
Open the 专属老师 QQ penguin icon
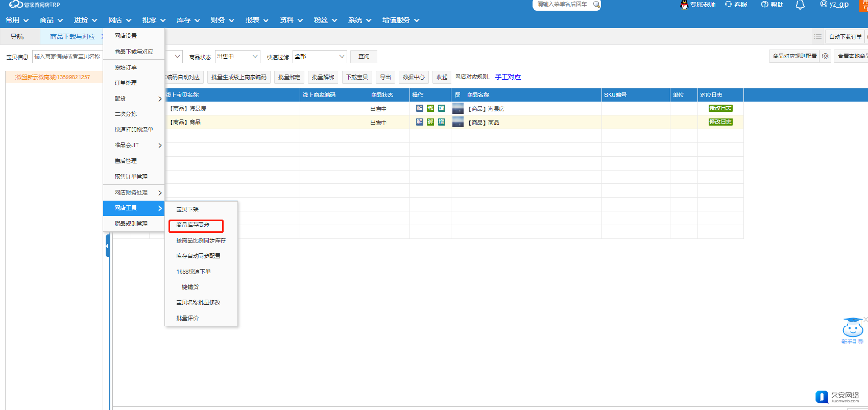684,5
